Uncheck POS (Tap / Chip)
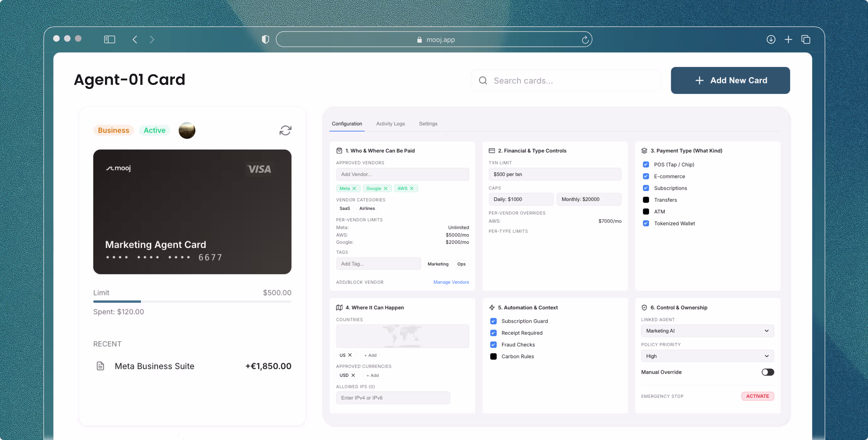This screenshot has height=440, width=868. [646, 164]
